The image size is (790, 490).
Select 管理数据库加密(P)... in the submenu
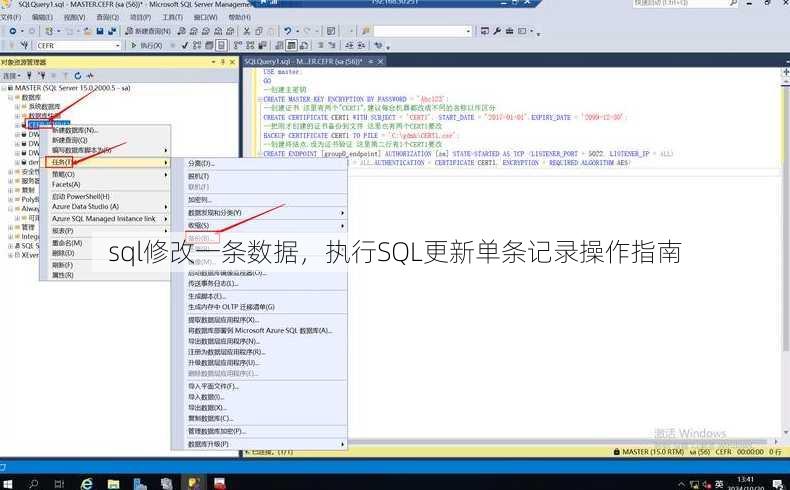pyautogui.click(x=259, y=432)
